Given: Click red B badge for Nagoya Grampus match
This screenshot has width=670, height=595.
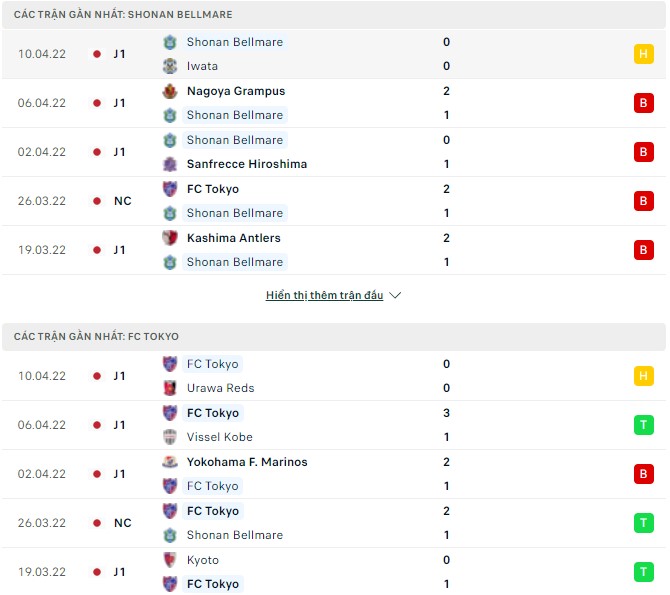Looking at the screenshot, I should [x=643, y=103].
